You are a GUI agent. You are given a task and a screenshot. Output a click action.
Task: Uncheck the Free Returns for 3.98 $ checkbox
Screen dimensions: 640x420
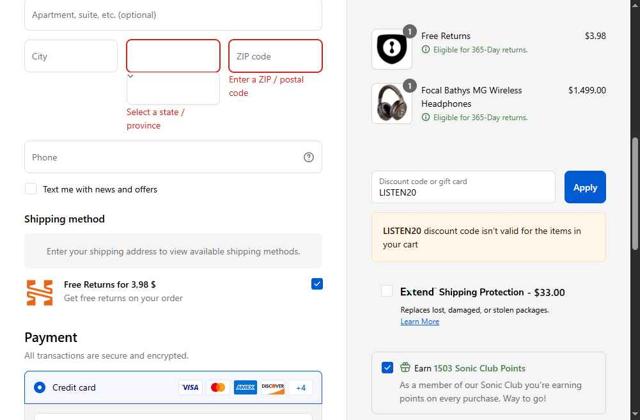[317, 284]
